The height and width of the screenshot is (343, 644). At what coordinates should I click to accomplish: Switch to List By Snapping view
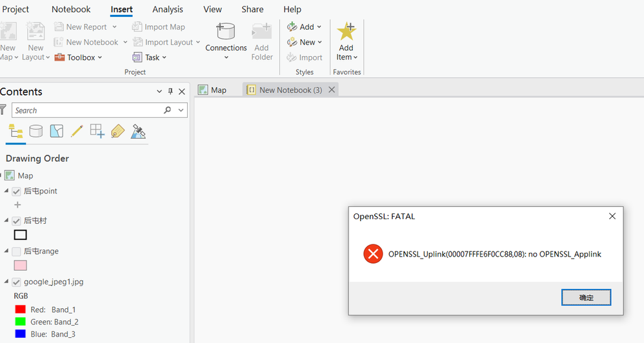point(97,132)
